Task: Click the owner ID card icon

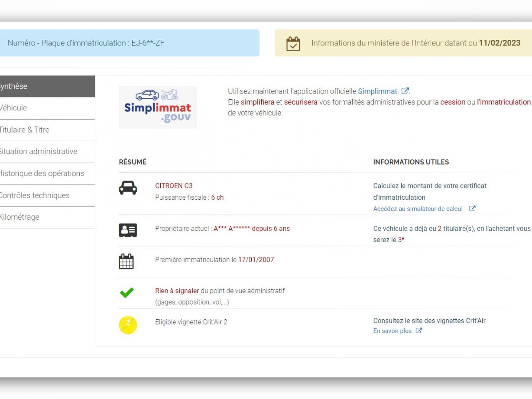Action: click(x=128, y=230)
